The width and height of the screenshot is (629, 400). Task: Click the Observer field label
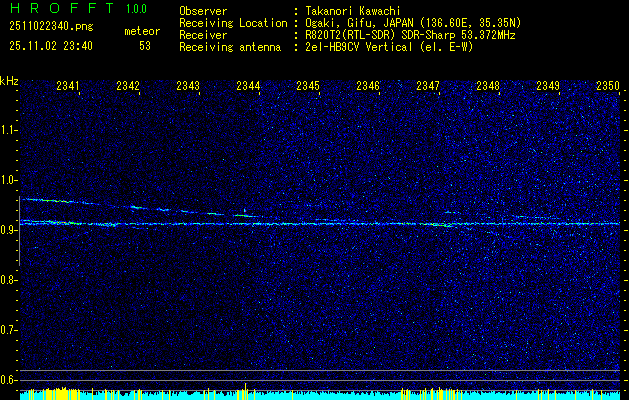pos(203,11)
